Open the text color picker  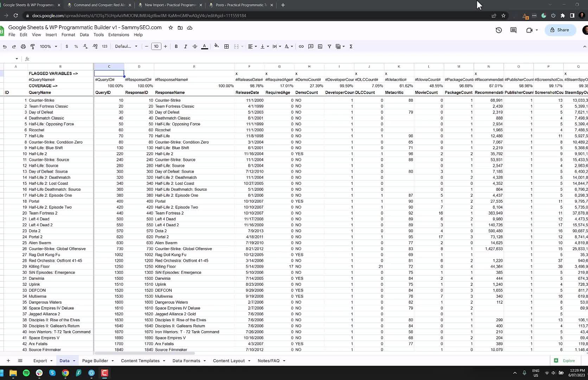coord(204,46)
